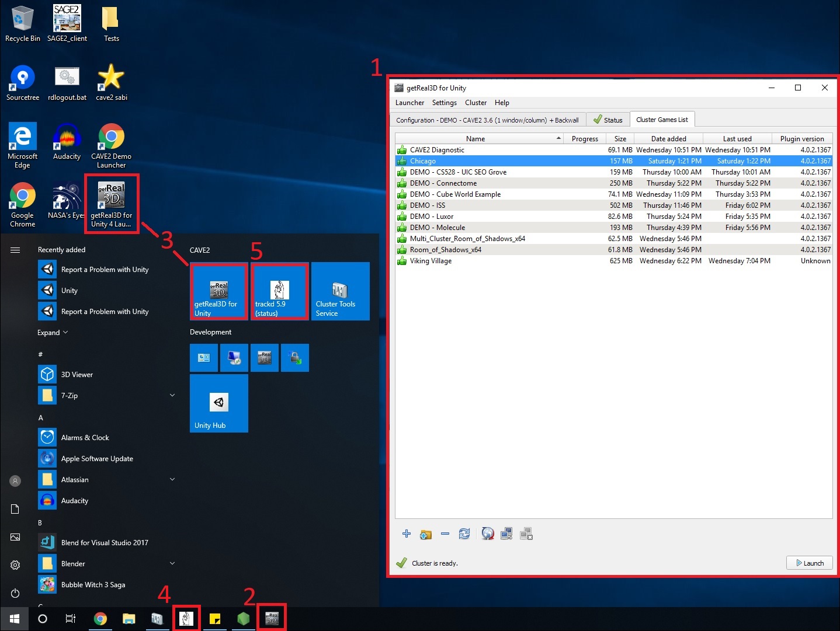The width and height of the screenshot is (840, 631).
Task: Click the networked computers cluster icon
Action: (507, 534)
